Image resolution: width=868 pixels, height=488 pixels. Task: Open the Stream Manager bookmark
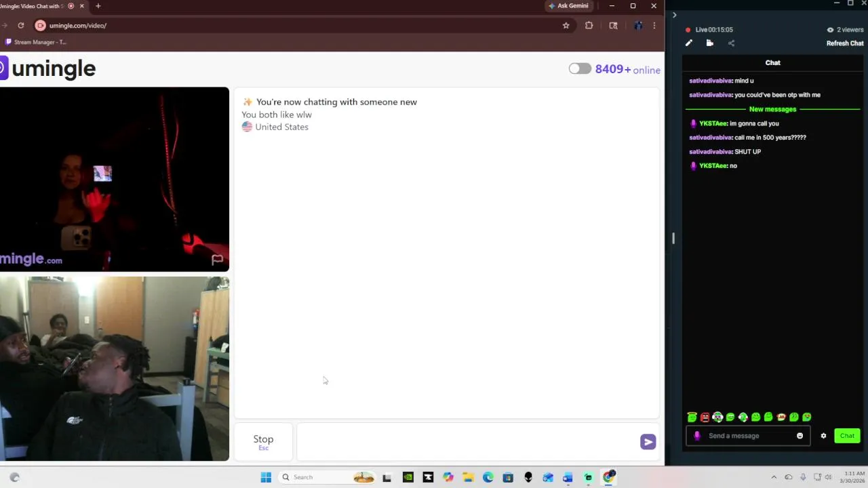coord(35,42)
